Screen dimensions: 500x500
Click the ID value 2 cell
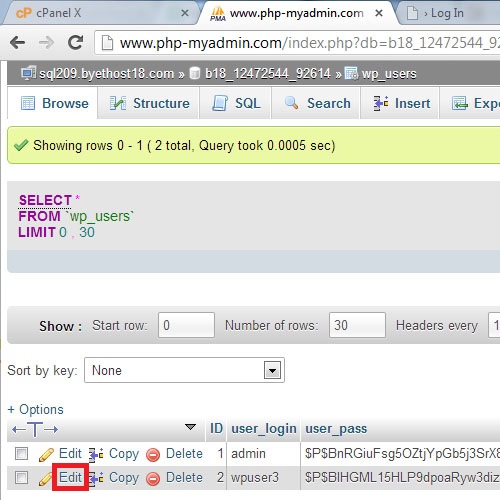click(220, 478)
